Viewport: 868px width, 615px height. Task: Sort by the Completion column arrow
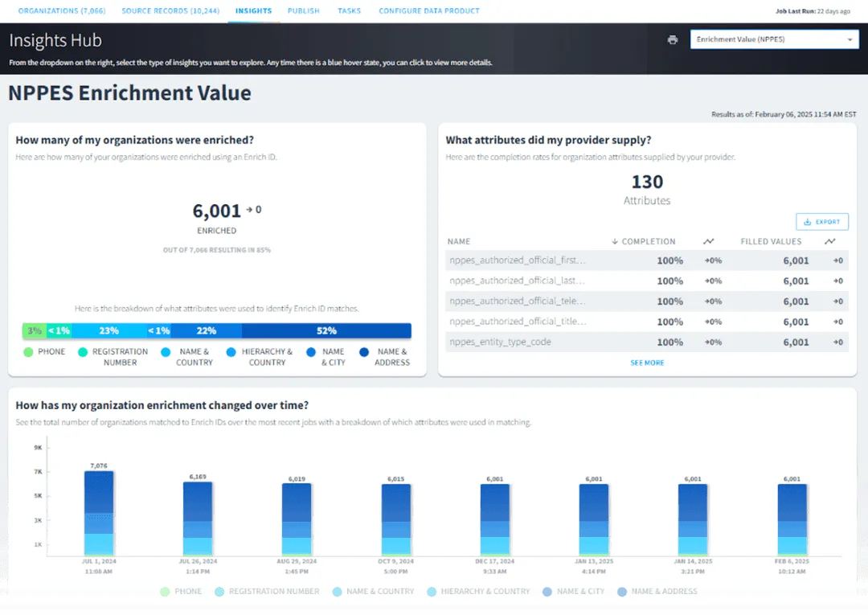pos(615,242)
